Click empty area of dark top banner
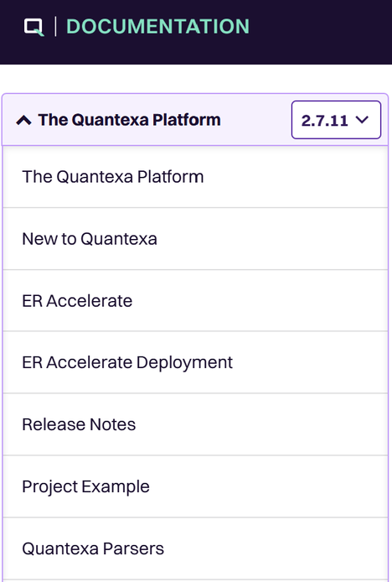392x582 pixels. point(319,32)
